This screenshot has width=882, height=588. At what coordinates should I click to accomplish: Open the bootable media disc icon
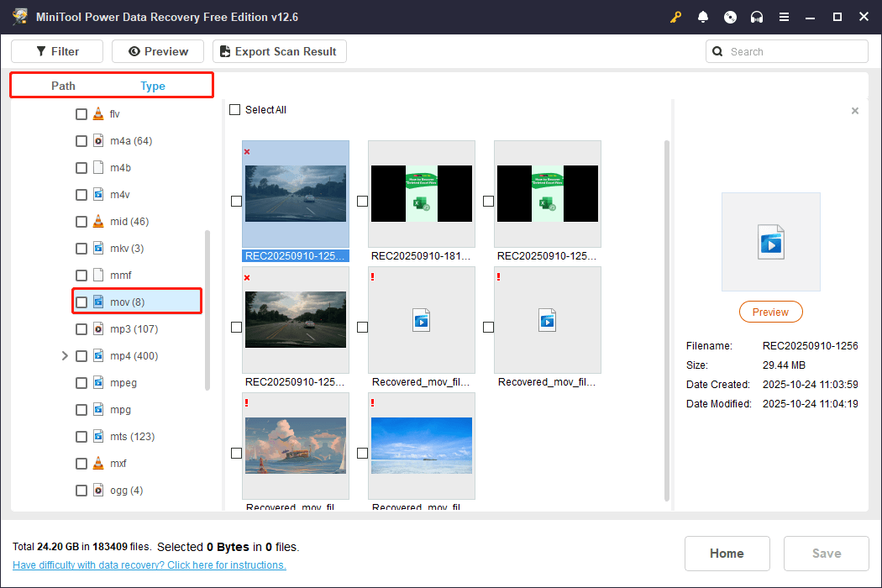pyautogui.click(x=730, y=17)
